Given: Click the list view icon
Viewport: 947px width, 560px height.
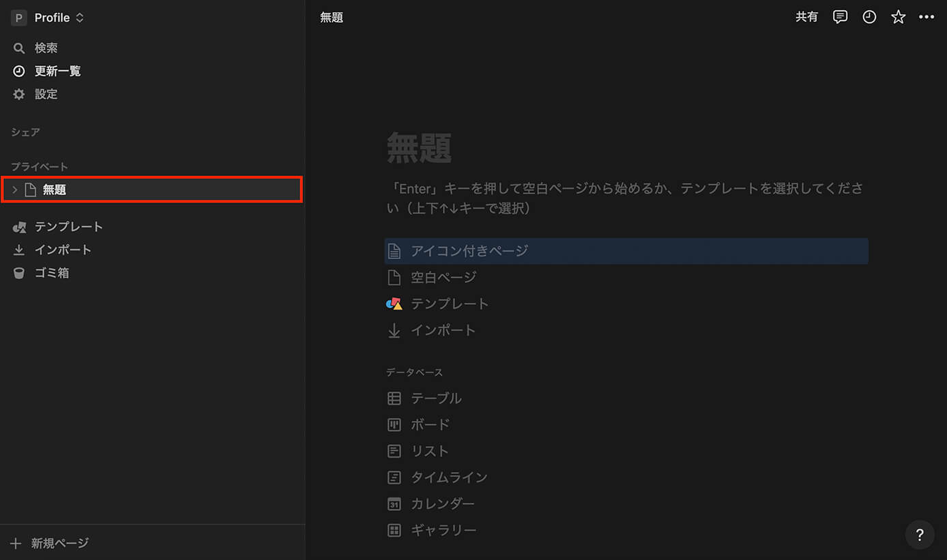Looking at the screenshot, I should tap(394, 451).
